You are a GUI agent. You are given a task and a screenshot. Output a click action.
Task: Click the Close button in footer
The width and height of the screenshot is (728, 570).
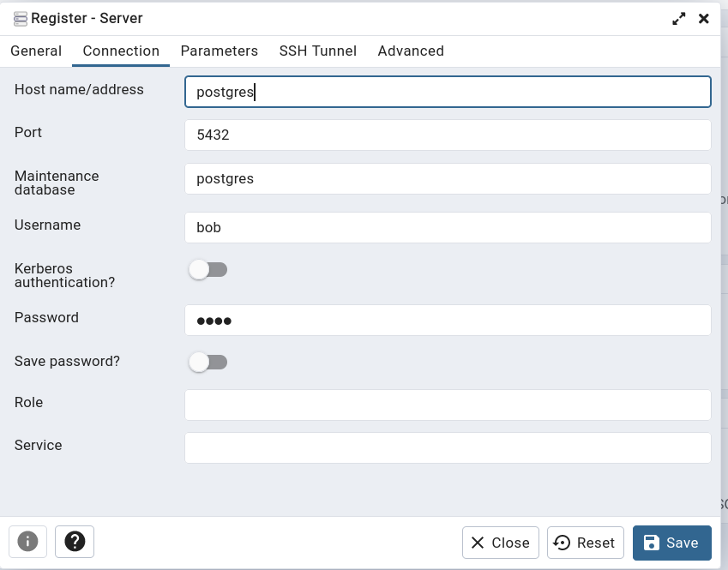click(501, 543)
